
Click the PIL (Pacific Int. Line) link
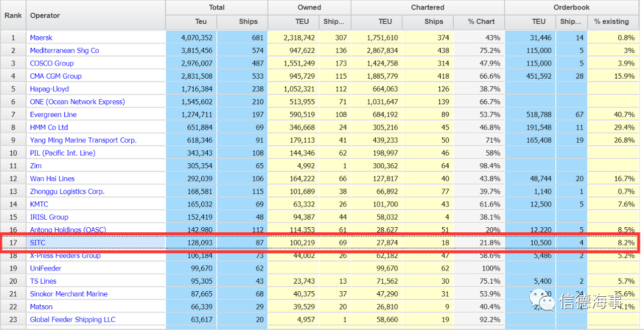click(x=63, y=153)
